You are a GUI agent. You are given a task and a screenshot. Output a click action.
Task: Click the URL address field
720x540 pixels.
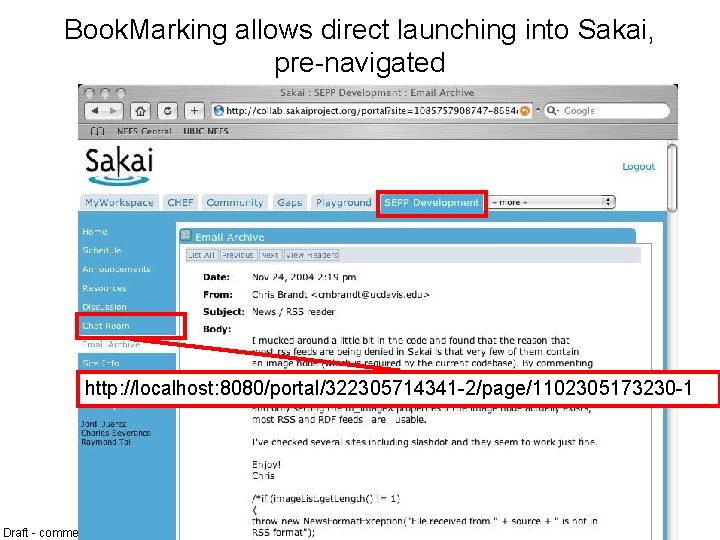(x=372, y=111)
